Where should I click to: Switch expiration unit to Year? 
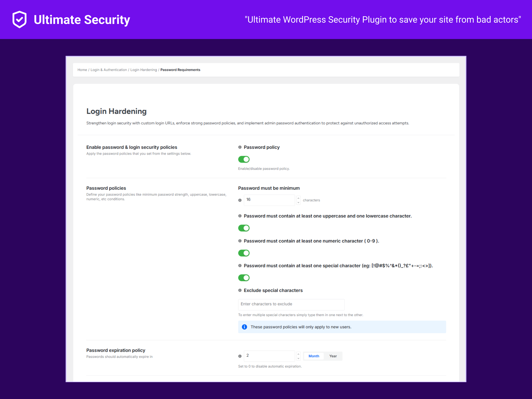[x=333, y=356]
